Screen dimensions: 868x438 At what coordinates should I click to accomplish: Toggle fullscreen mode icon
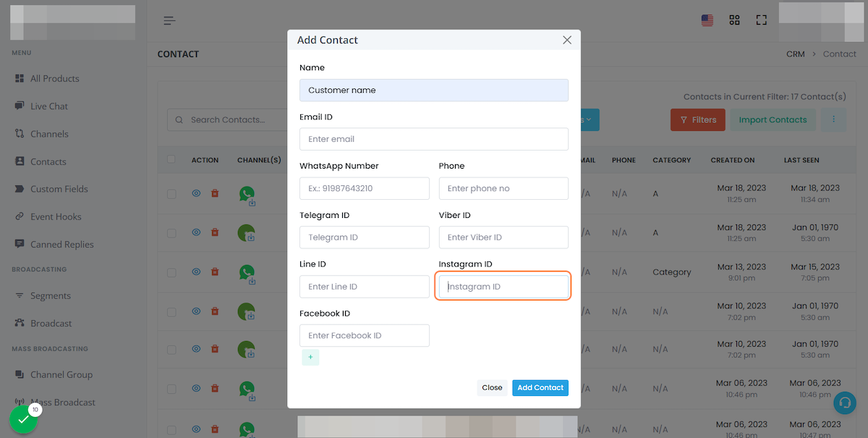(x=761, y=20)
